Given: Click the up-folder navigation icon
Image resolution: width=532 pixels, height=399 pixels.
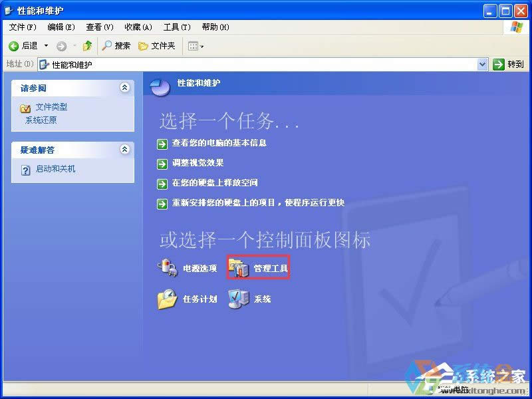Looking at the screenshot, I should (x=88, y=46).
